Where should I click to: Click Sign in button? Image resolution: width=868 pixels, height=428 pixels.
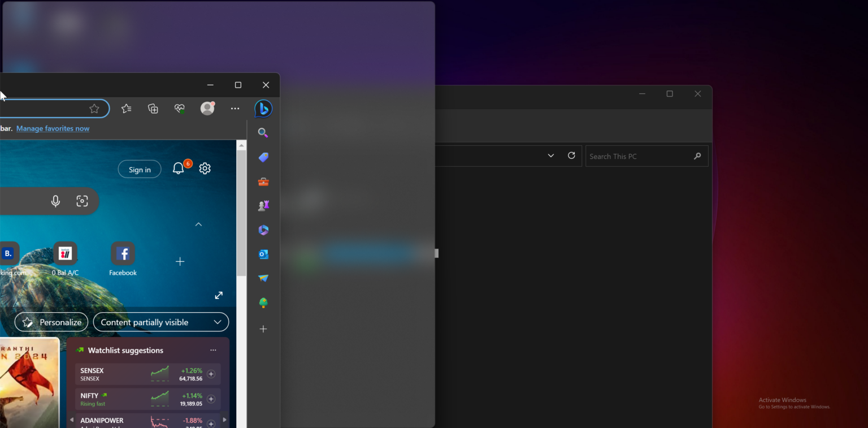140,169
